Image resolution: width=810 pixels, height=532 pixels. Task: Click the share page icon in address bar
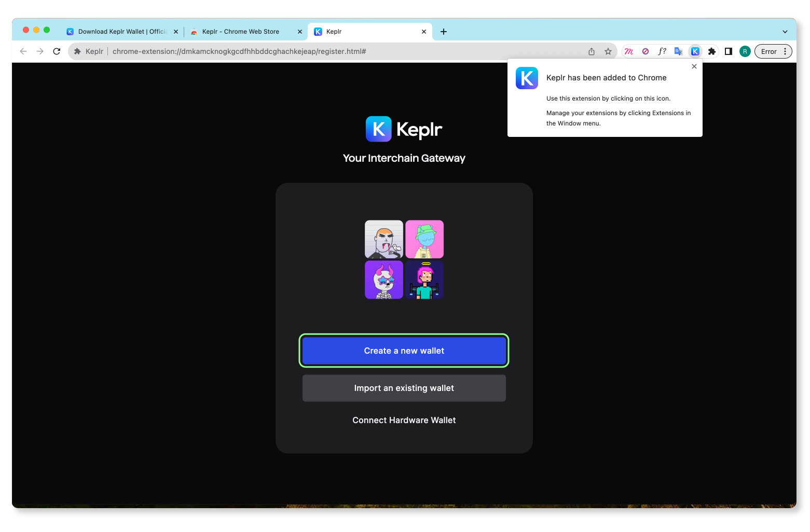[592, 51]
